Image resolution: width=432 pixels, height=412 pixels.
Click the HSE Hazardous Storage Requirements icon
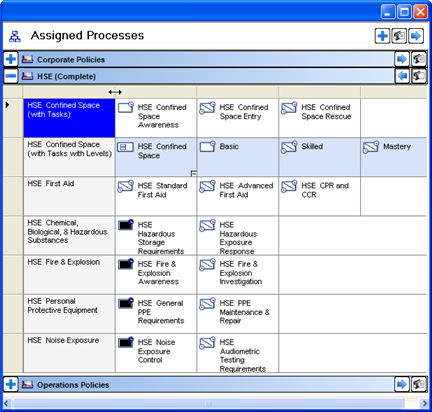click(126, 225)
